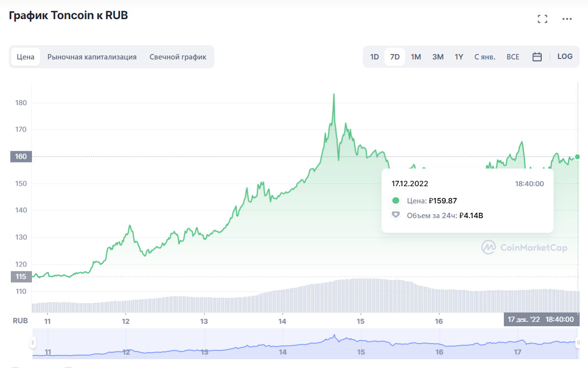
Task: Choose the 3M time range
Action: click(x=438, y=57)
